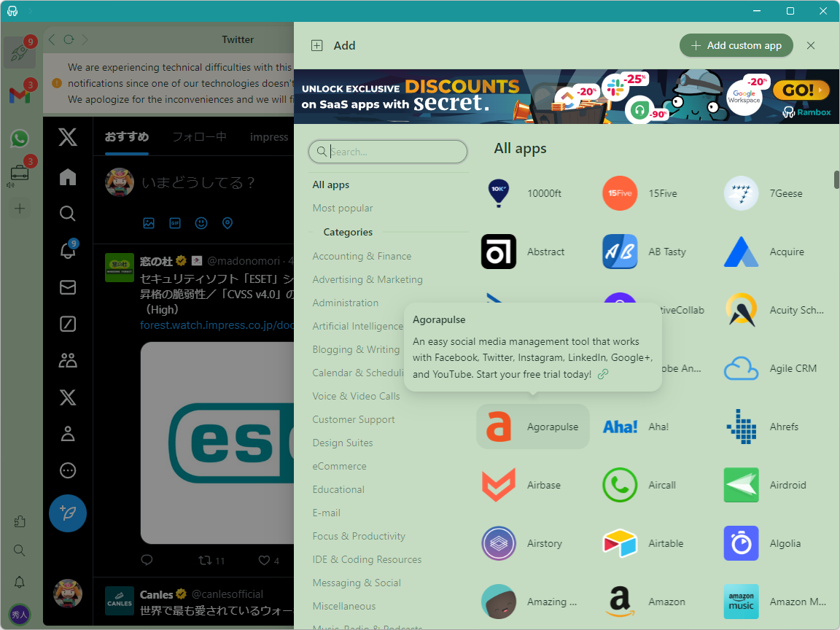This screenshot has height=630, width=840.
Task: Select the Aircall app icon
Action: (x=620, y=485)
